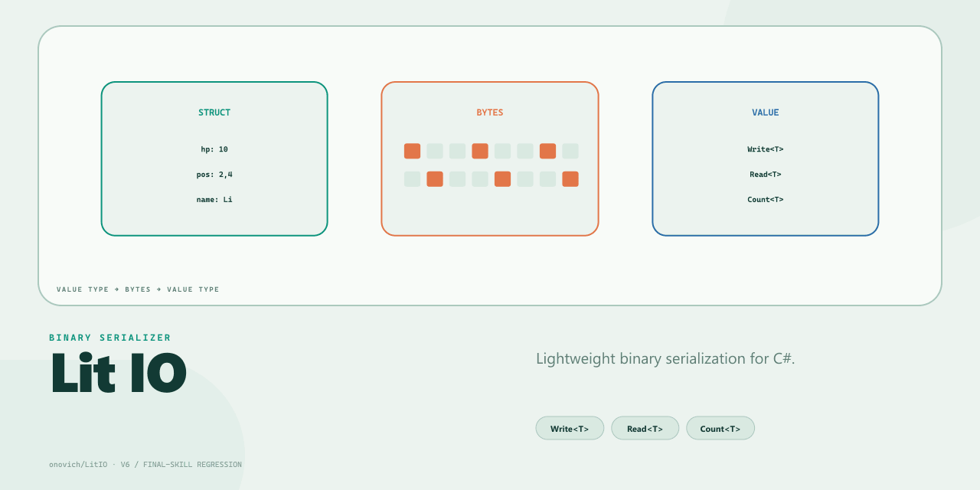Select the 'name: Li' line
This screenshot has height=490, width=980.
point(214,200)
